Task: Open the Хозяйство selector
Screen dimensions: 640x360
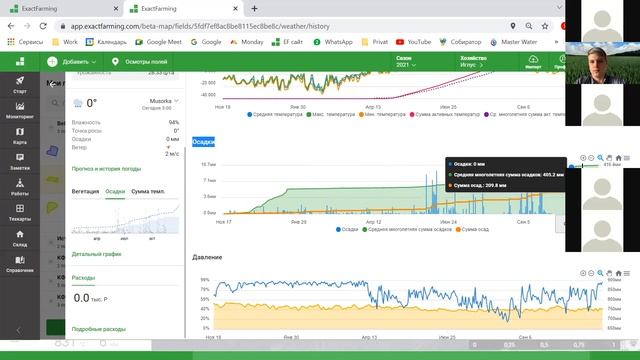Action: point(473,62)
